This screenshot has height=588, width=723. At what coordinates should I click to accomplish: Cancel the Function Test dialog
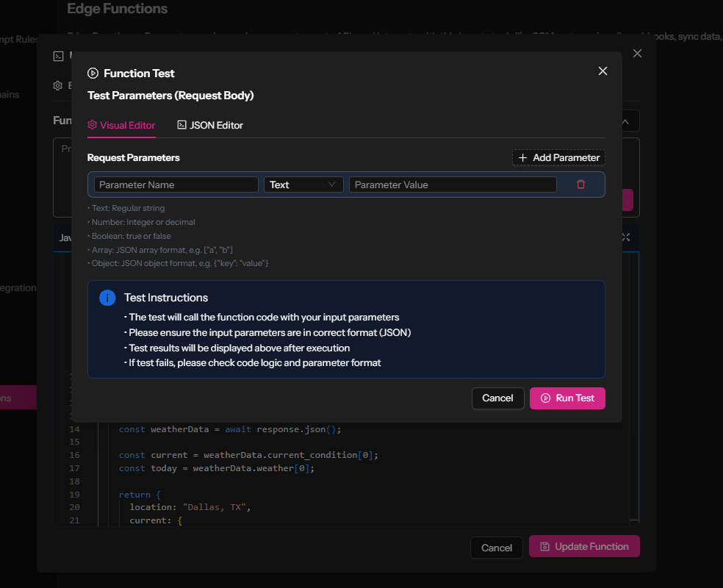pos(497,398)
